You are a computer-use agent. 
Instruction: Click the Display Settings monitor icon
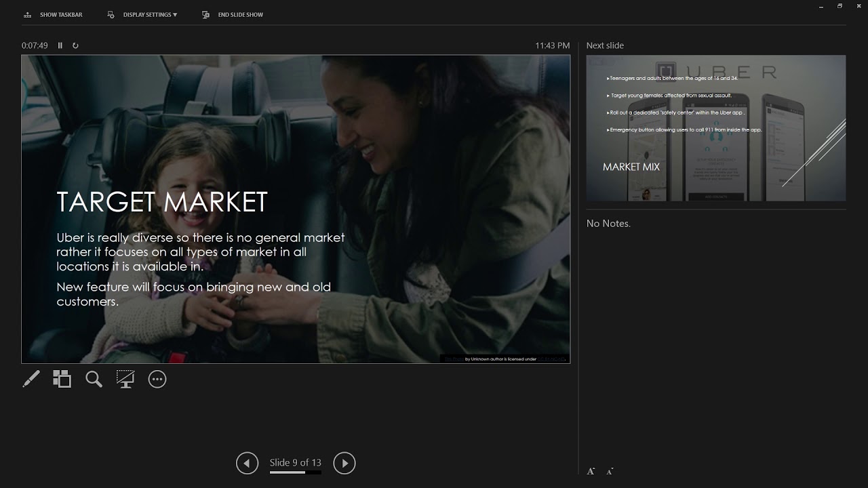click(x=111, y=14)
